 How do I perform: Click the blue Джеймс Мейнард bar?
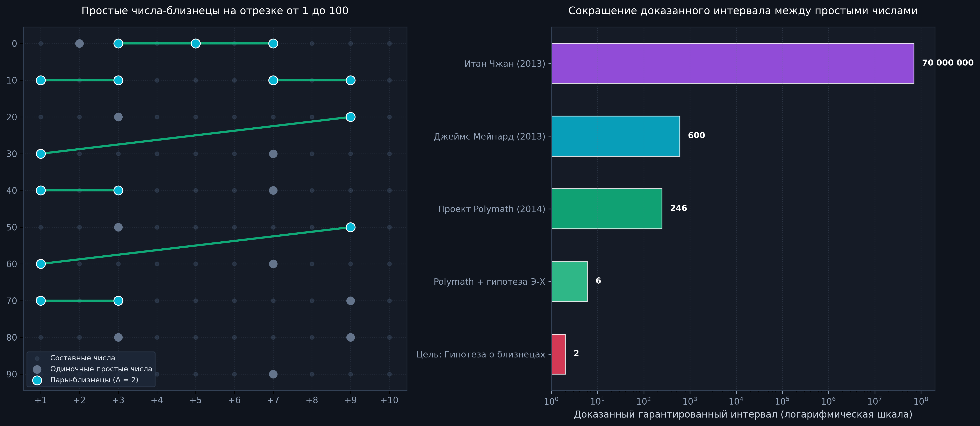point(615,136)
